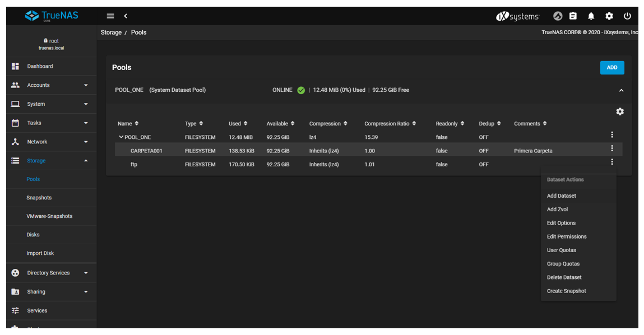Sort by Name column
This screenshot has height=335, width=644.
pos(128,124)
